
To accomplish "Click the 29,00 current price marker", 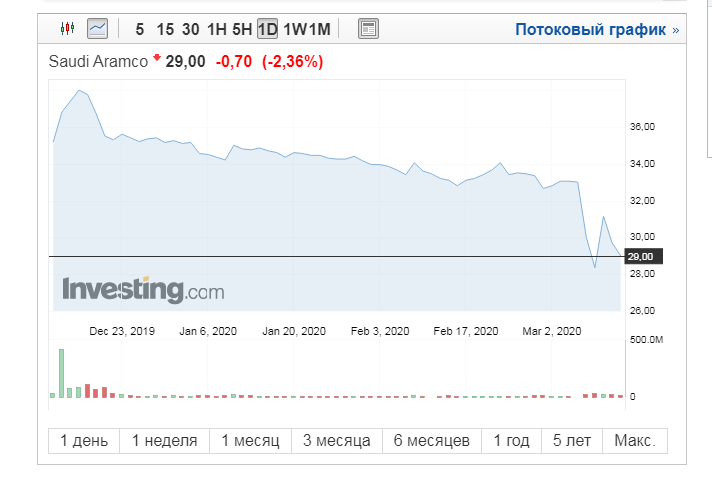I will [x=643, y=257].
